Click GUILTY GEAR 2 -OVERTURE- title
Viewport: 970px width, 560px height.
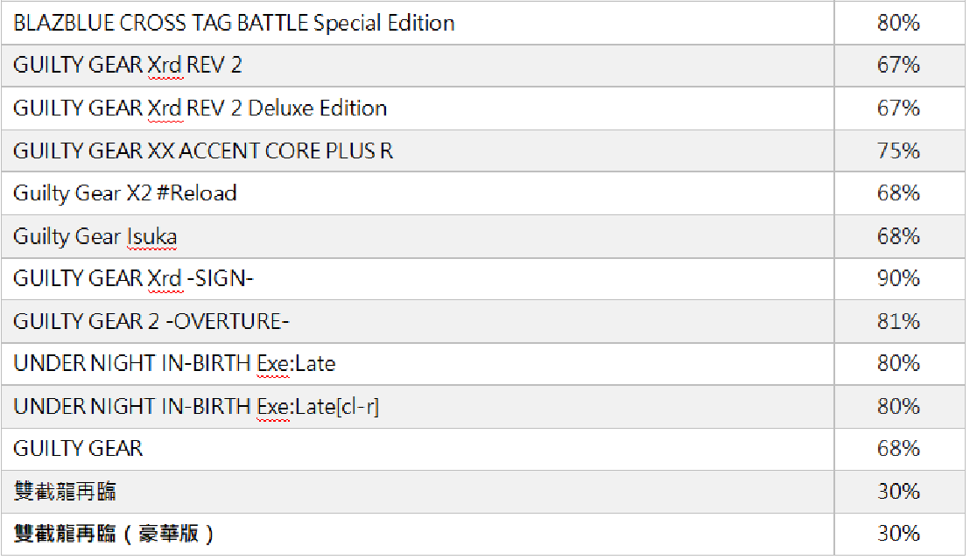(x=151, y=322)
